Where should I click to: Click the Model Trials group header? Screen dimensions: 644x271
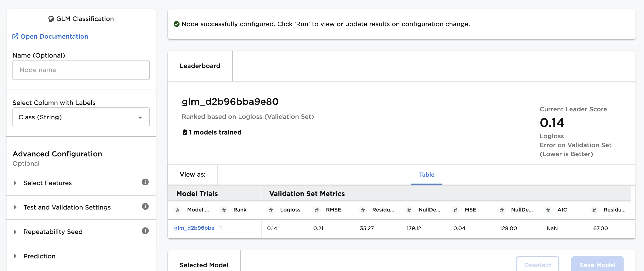click(197, 194)
